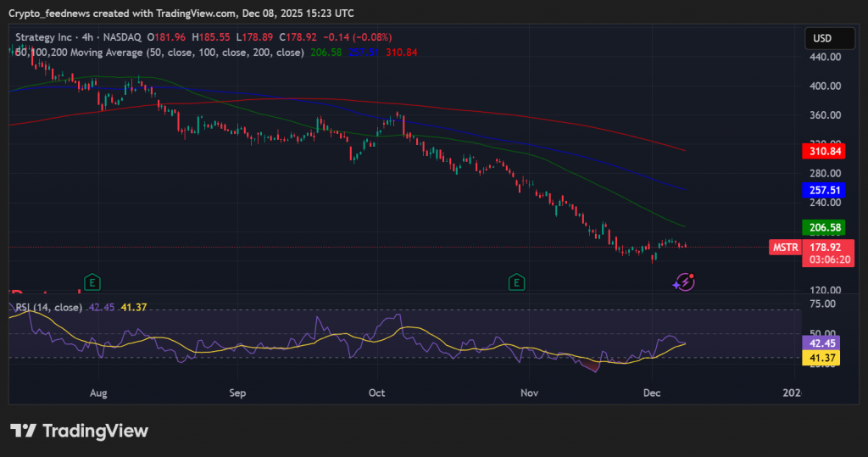
Task: Click the red MSTR symbol label
Action: tap(784, 248)
